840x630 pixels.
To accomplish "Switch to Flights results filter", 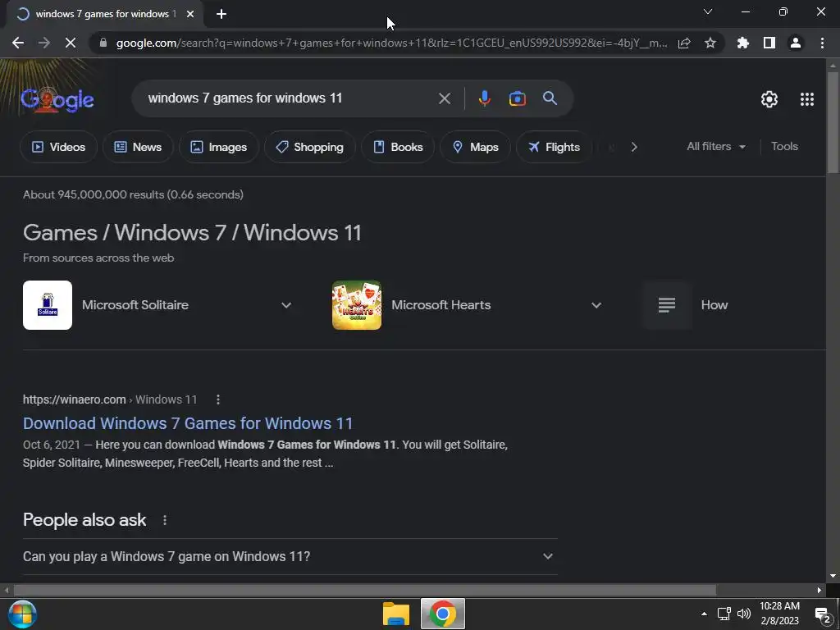I will pyautogui.click(x=554, y=147).
